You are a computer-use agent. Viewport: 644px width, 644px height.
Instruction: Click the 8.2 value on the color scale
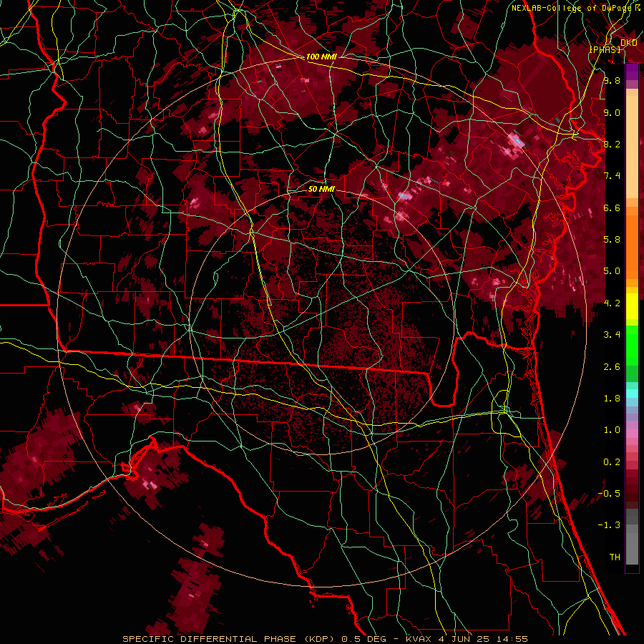point(612,144)
